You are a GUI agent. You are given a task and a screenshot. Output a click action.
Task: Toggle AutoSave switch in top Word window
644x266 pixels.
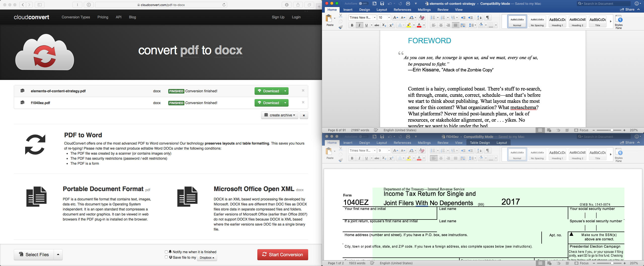(363, 4)
